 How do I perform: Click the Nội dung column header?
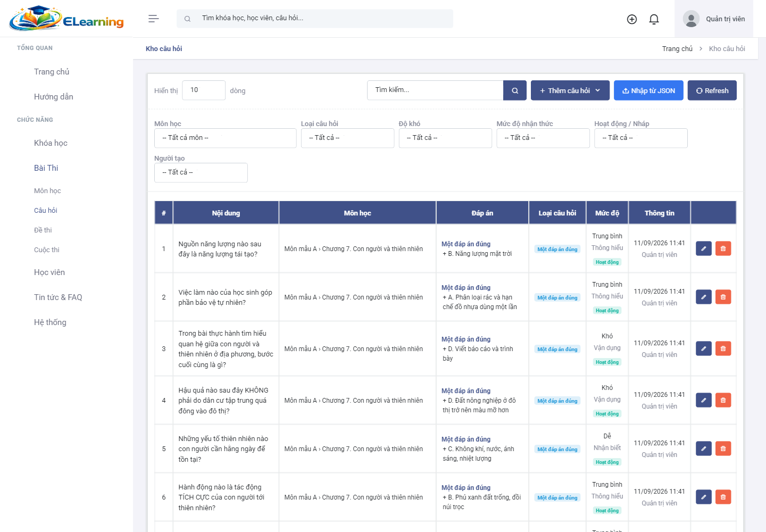226,213
